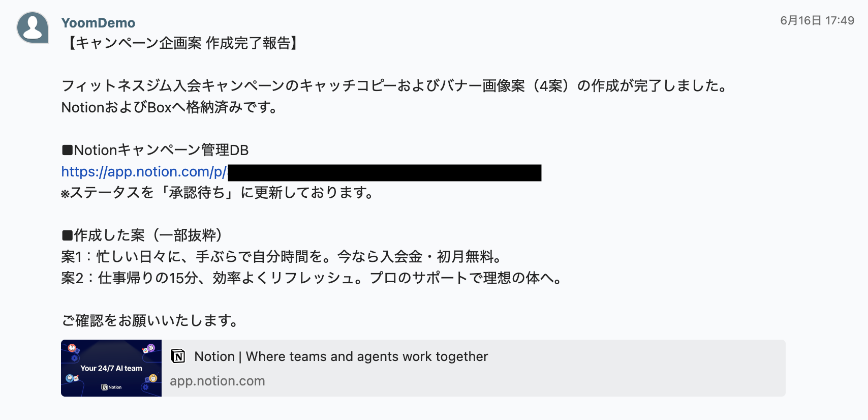Click the Notion cube logo beside the preview title
The height and width of the screenshot is (420, 868).
point(178,356)
